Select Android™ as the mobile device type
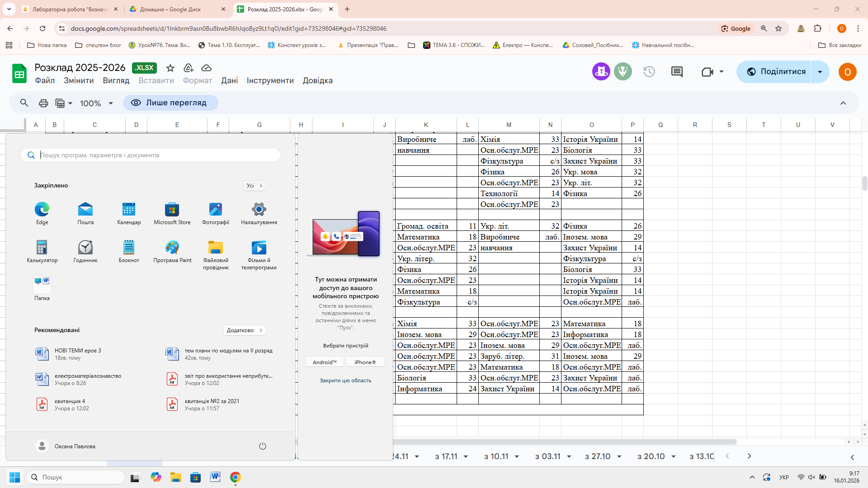This screenshot has height=488, width=868. [325, 362]
